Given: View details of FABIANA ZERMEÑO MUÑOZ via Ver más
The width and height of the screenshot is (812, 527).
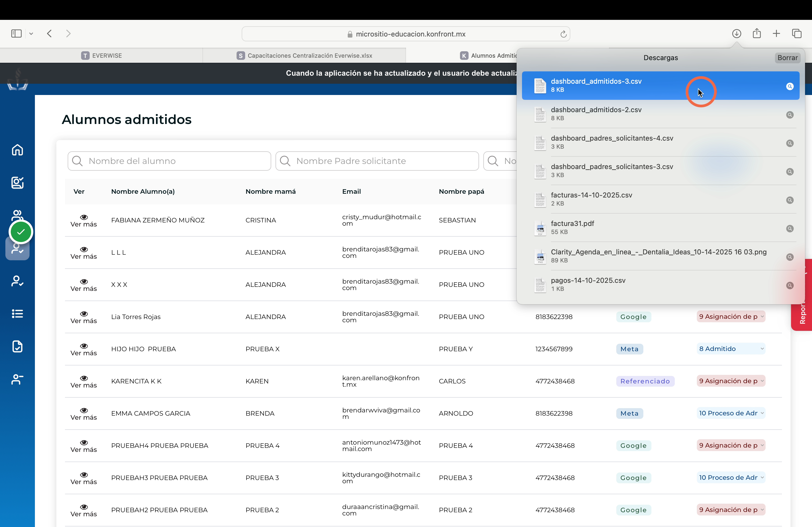Looking at the screenshot, I should point(84,221).
